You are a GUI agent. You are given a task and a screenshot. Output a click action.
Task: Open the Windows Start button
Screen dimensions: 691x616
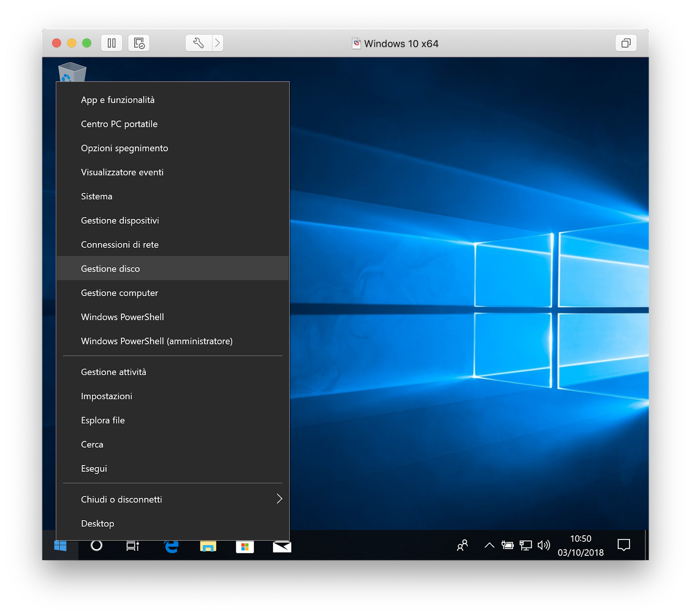tap(60, 546)
